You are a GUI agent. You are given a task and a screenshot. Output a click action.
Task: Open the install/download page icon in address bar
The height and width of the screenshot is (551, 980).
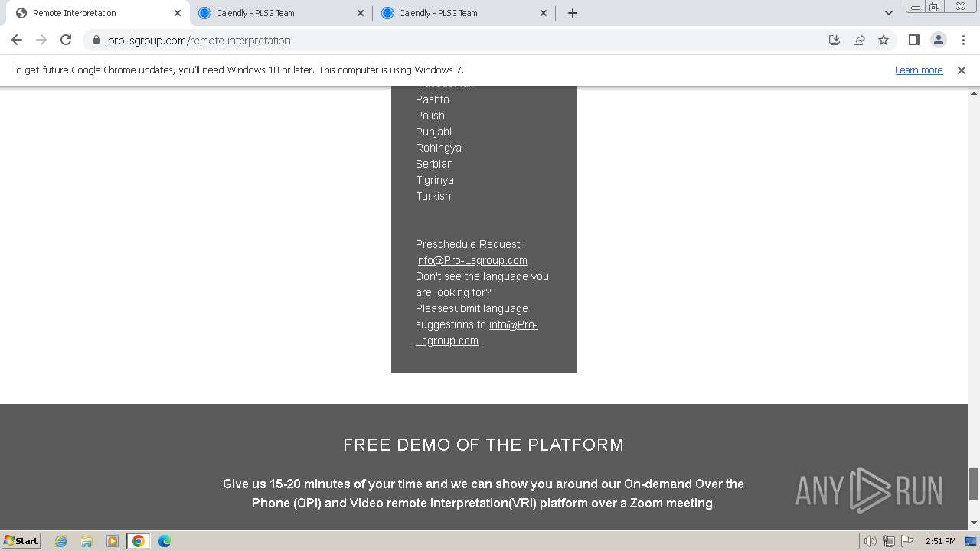point(835,40)
